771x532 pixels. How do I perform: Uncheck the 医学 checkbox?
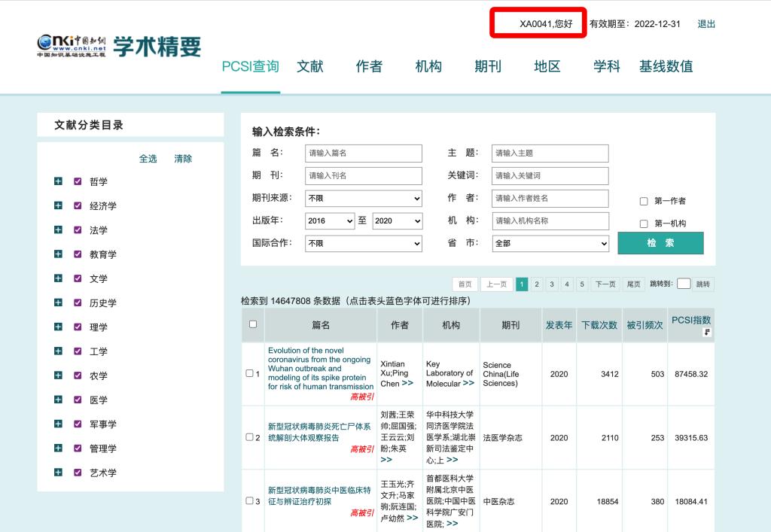point(78,400)
